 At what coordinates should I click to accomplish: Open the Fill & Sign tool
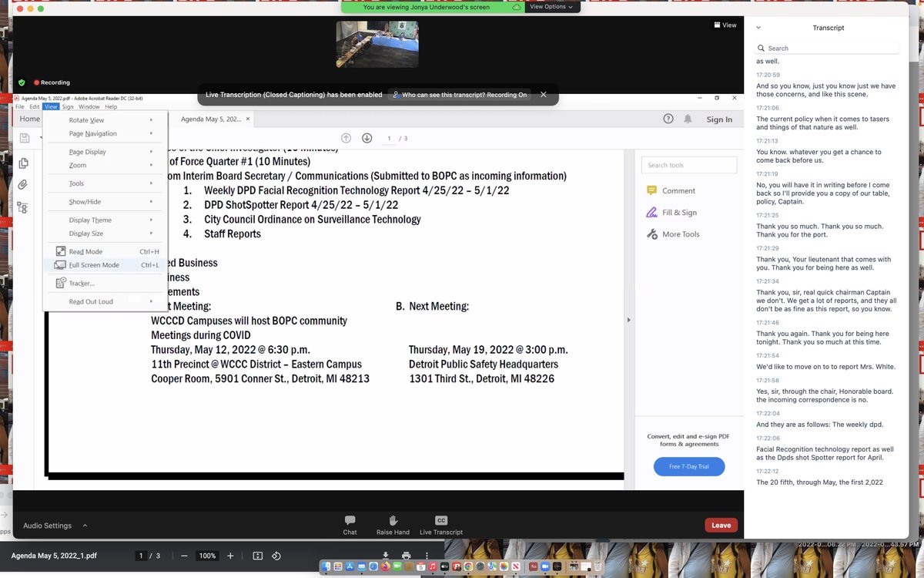pos(671,212)
